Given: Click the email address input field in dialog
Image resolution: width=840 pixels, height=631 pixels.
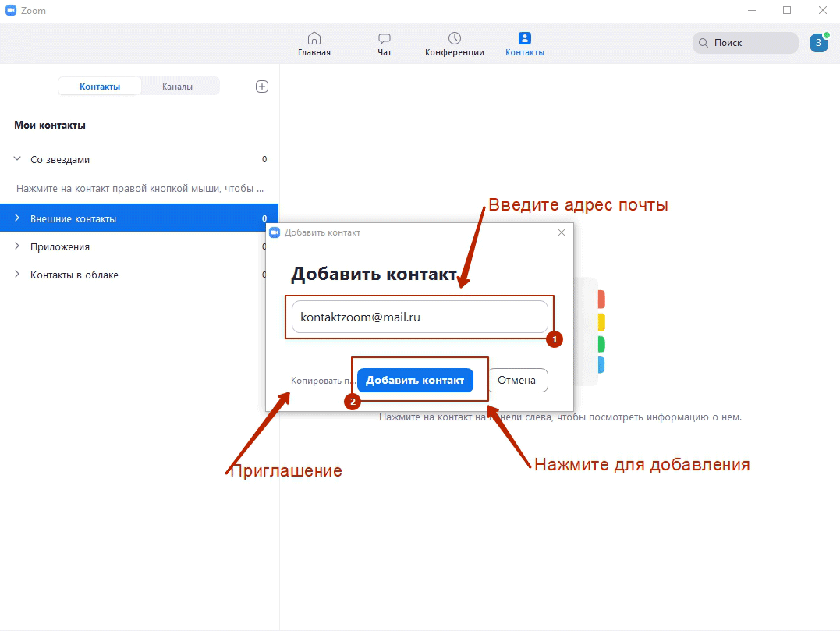Looking at the screenshot, I should click(x=420, y=317).
